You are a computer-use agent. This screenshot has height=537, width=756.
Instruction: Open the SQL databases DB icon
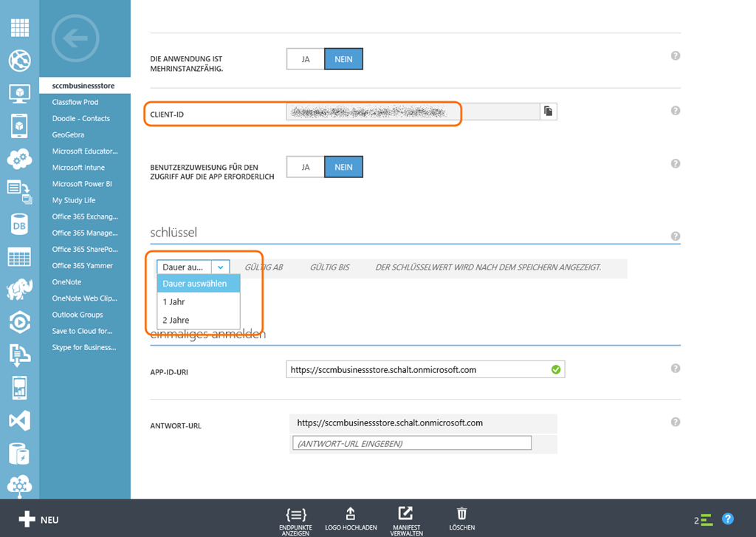19,224
